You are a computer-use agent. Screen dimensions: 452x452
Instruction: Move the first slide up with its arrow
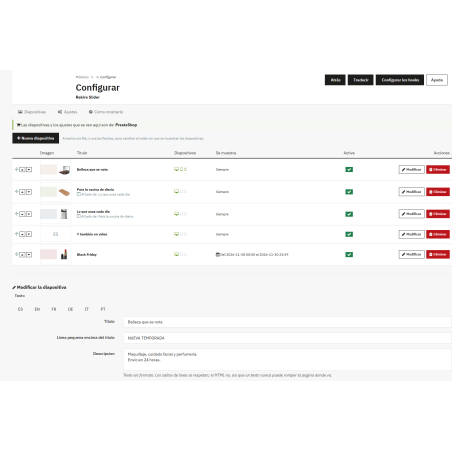[x=22, y=170]
